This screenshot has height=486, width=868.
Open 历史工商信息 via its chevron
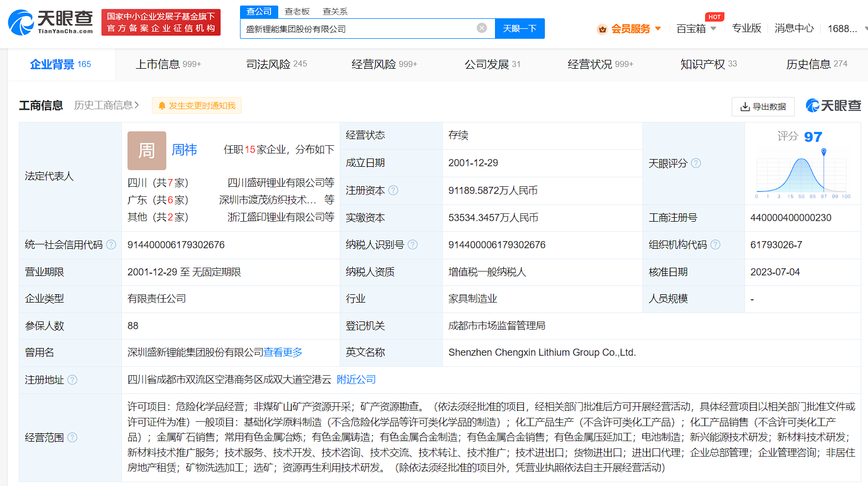pyautogui.click(x=137, y=105)
